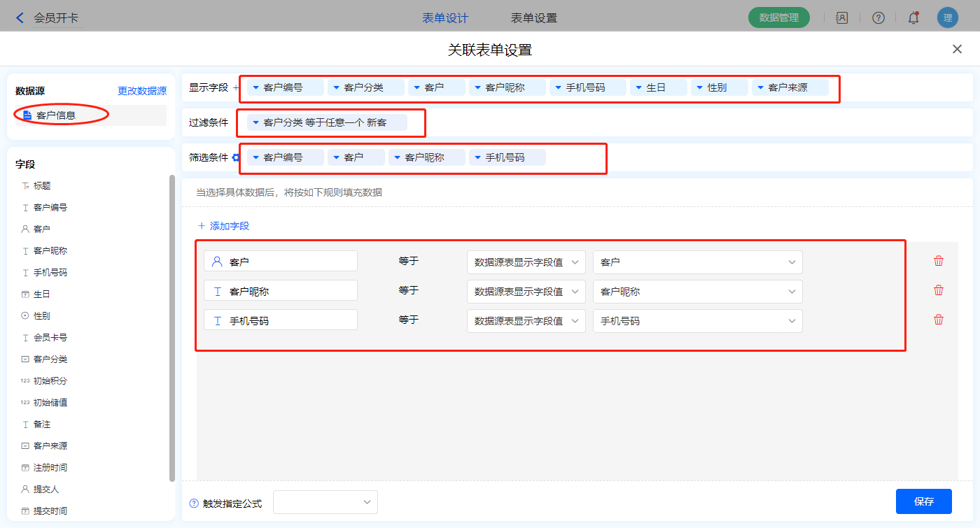Screen dimensions: 980x528
Task: Delete the 手机号码 field mapping row
Action: pyautogui.click(x=939, y=320)
